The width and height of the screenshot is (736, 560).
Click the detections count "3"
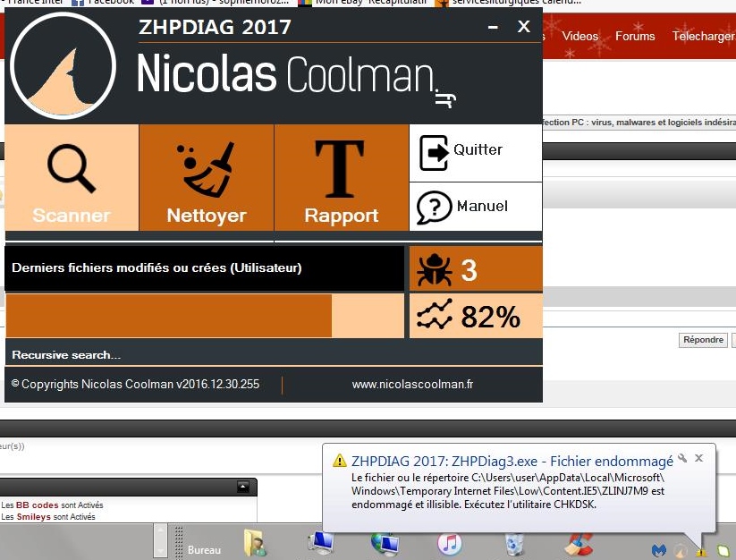pyautogui.click(x=469, y=270)
